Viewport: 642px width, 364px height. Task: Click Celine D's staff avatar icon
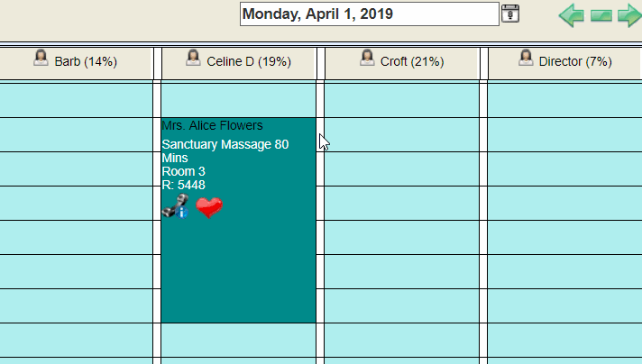click(x=193, y=58)
